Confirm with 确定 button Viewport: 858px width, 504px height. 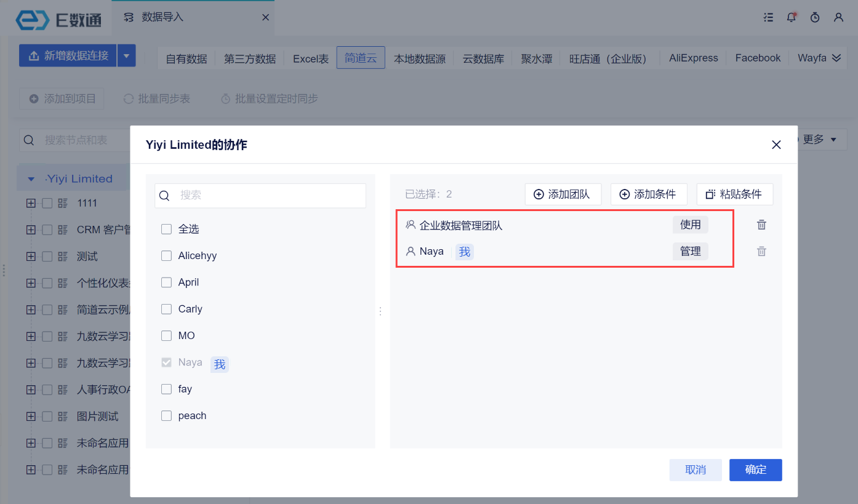point(756,470)
